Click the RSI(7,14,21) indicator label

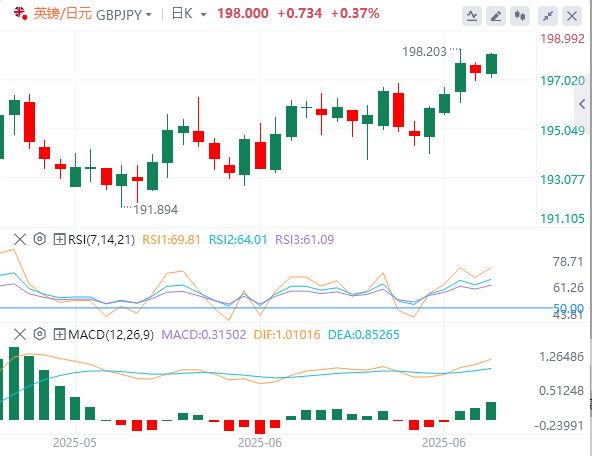[x=101, y=240]
